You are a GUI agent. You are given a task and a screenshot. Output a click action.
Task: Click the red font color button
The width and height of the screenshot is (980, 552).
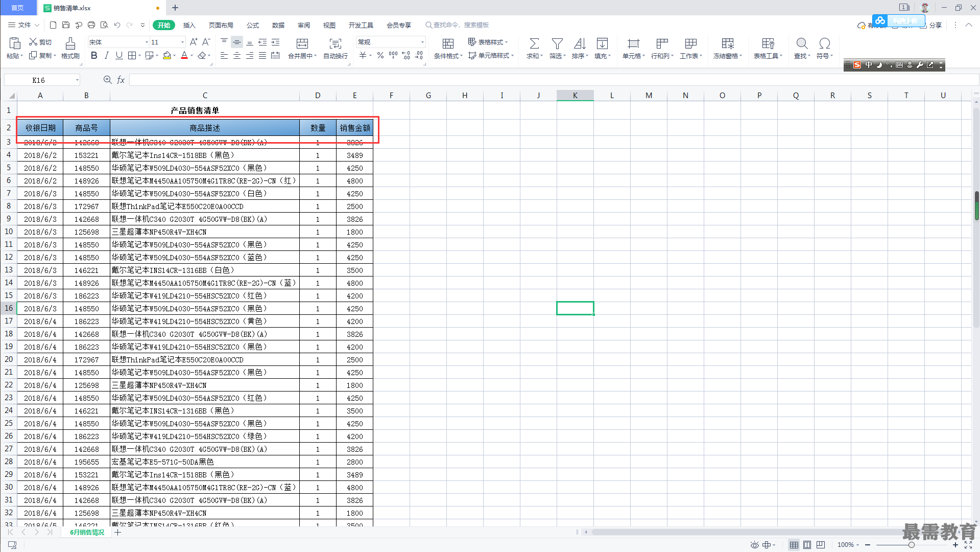pos(184,55)
